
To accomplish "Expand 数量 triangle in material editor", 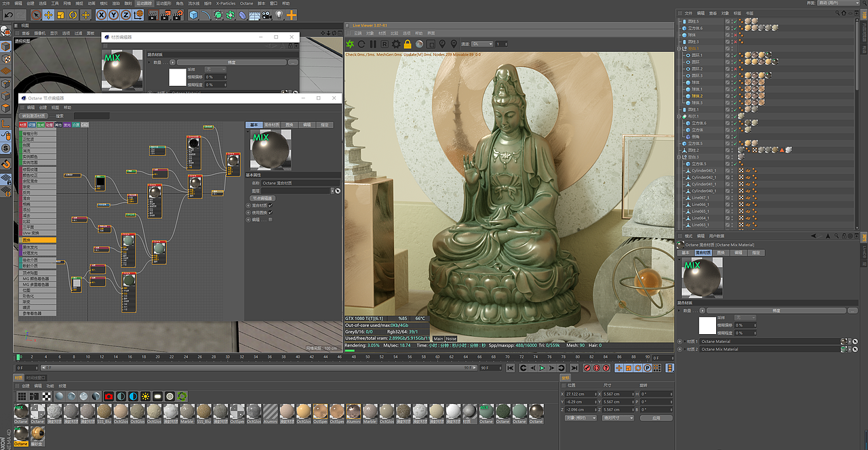I will pos(149,62).
